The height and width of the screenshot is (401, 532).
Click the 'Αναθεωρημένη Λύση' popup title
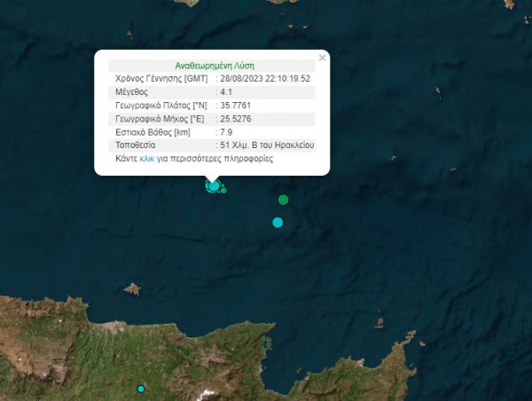[x=212, y=65]
